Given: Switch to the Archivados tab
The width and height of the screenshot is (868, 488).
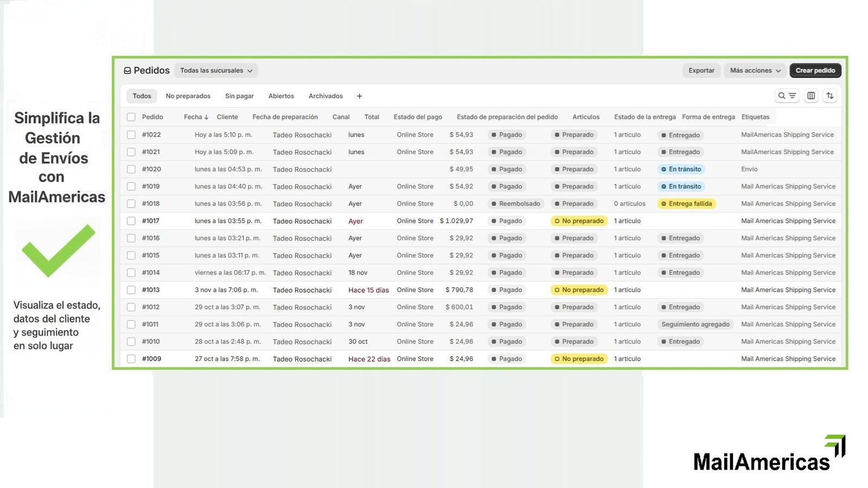Looking at the screenshot, I should coord(325,96).
